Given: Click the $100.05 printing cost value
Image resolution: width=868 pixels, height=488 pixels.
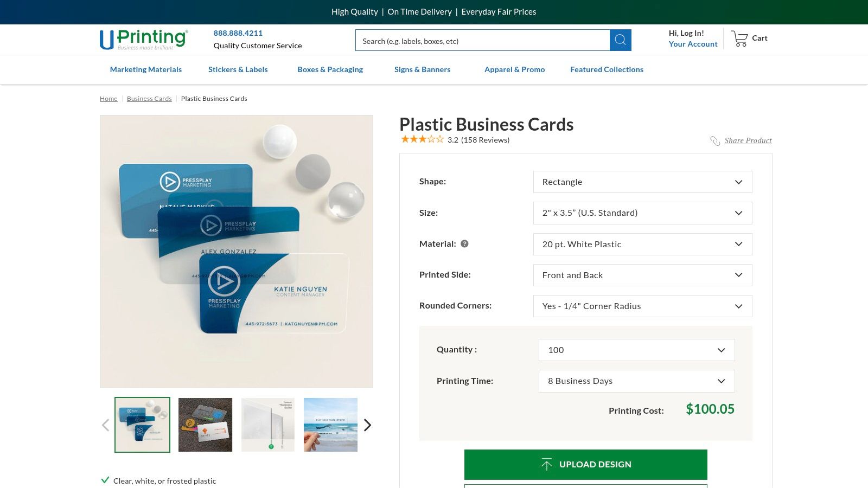Looking at the screenshot, I should click(710, 409).
